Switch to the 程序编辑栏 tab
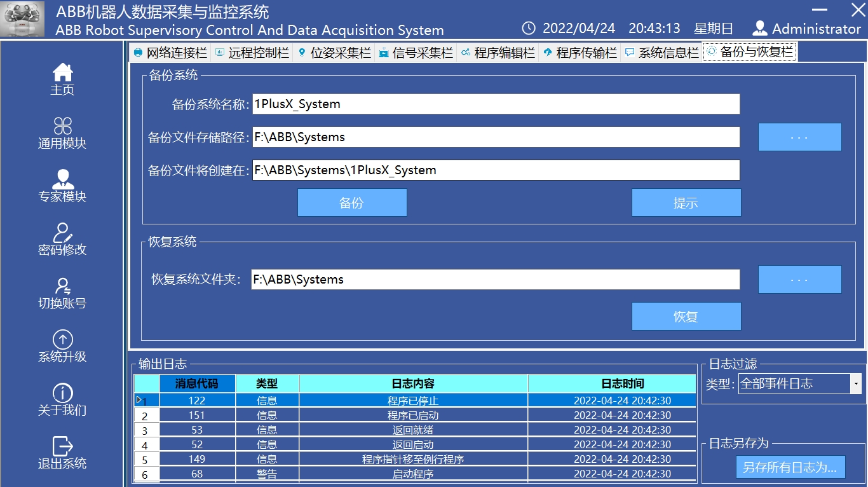The image size is (868, 487). pyautogui.click(x=498, y=53)
